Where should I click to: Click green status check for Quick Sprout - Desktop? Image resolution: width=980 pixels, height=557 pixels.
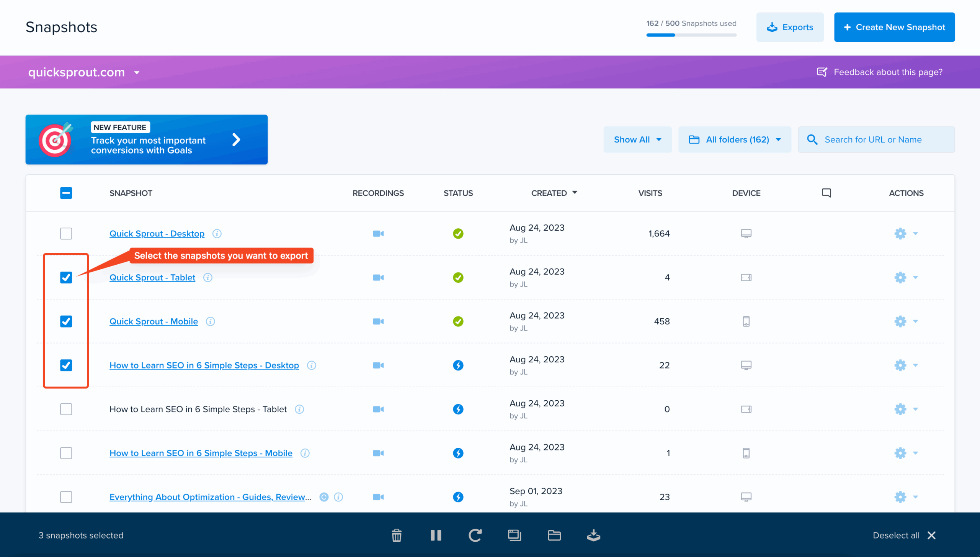click(458, 233)
